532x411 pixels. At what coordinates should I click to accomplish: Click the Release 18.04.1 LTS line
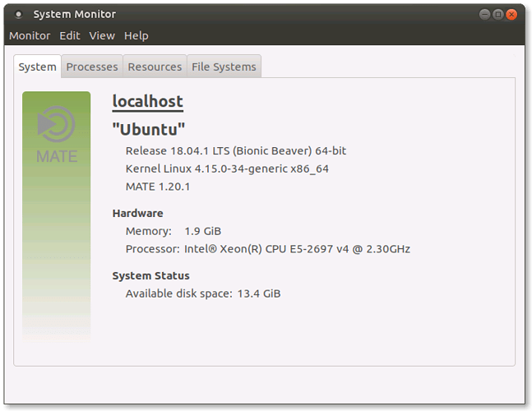[236, 151]
